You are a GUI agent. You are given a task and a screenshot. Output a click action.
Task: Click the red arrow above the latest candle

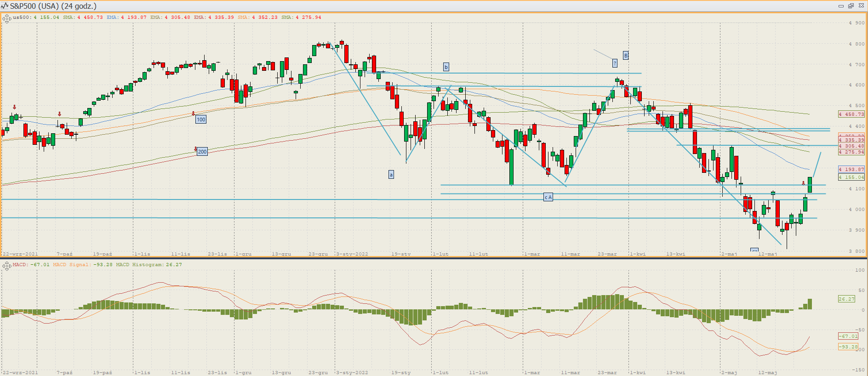tap(803, 183)
